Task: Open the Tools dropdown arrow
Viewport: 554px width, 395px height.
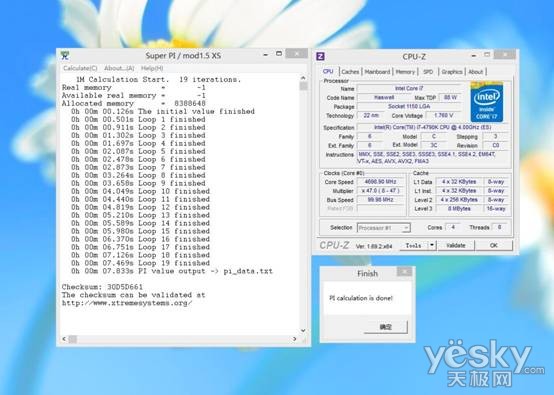Action: (x=432, y=245)
